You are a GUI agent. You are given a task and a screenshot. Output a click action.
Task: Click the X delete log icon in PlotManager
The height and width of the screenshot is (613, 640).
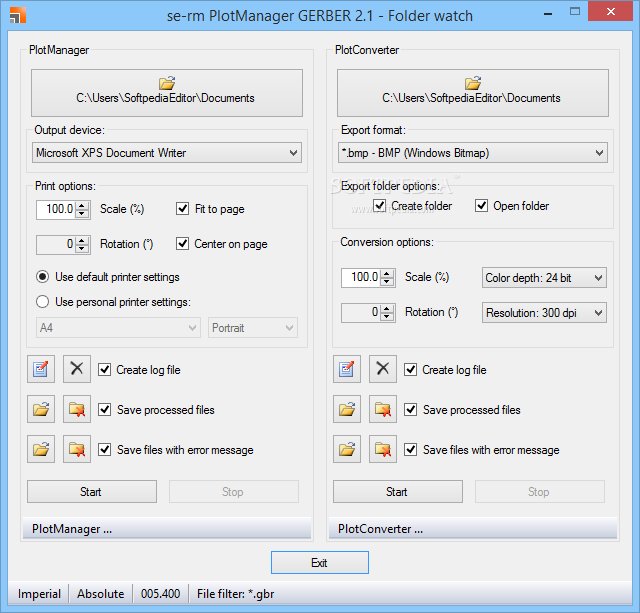coord(77,369)
